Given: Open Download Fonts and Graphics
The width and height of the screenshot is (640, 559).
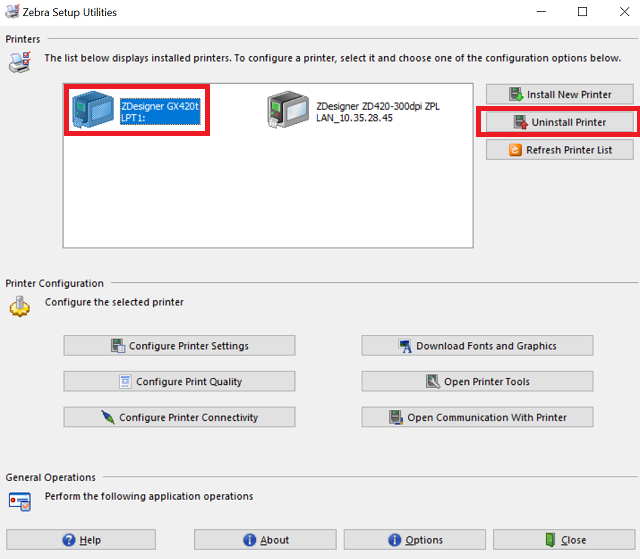Looking at the screenshot, I should (x=477, y=346).
